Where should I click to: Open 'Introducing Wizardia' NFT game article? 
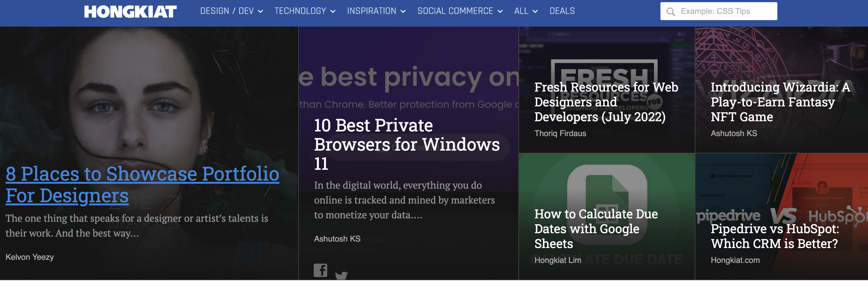coord(780,102)
